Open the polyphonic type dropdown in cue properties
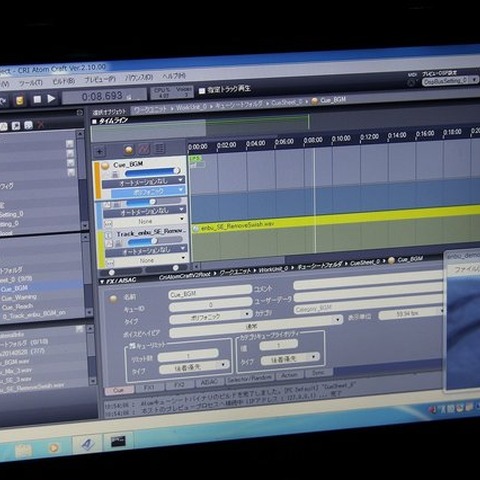480x480 pixels. 211,317
